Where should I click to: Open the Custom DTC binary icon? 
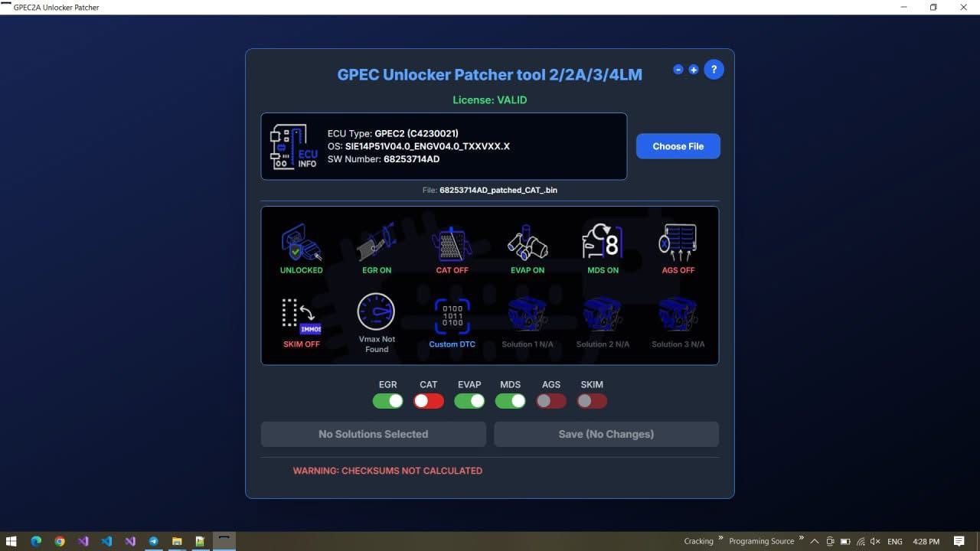click(452, 316)
